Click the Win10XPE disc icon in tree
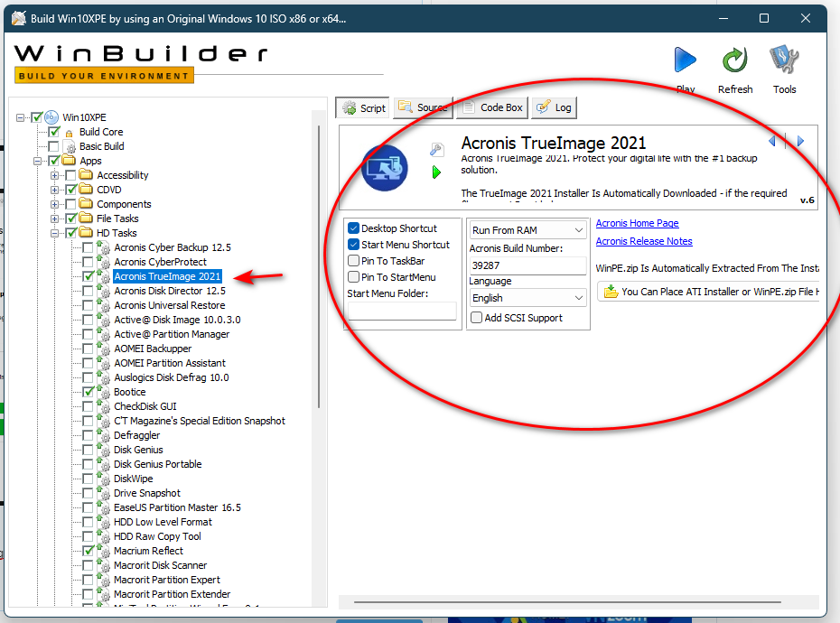Screen dimensions: 840x623 (x=51, y=116)
